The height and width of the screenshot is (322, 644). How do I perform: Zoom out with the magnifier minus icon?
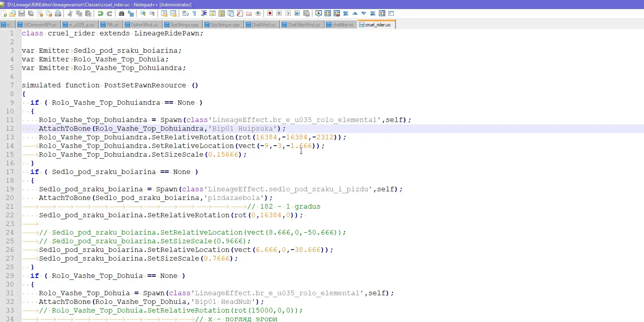[x=152, y=13]
